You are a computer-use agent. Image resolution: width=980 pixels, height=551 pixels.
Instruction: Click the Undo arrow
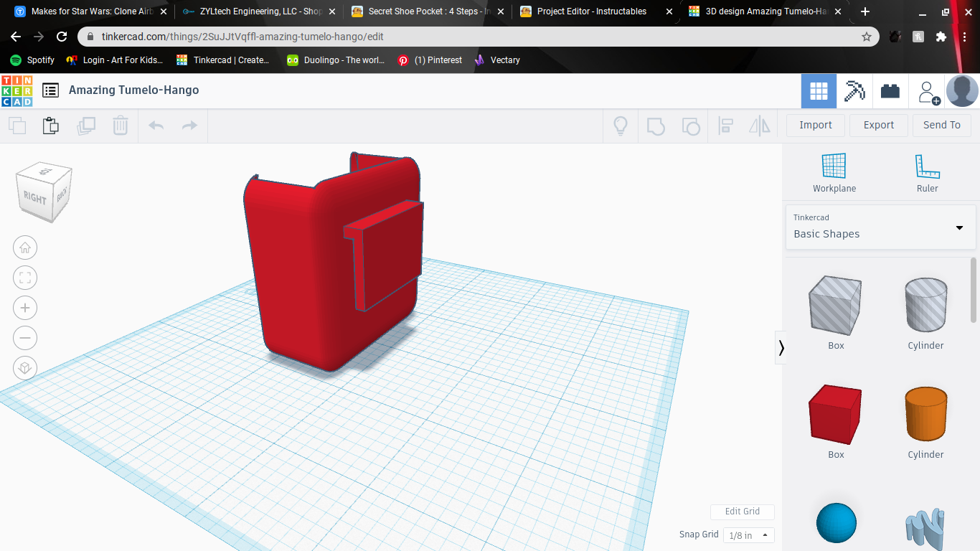tap(156, 126)
